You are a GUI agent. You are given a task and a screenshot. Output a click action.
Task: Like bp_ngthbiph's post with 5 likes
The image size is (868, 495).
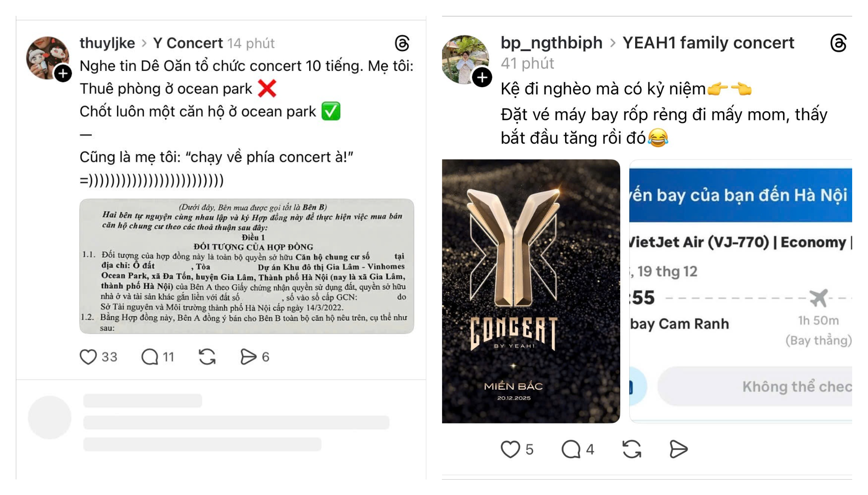pyautogui.click(x=510, y=449)
